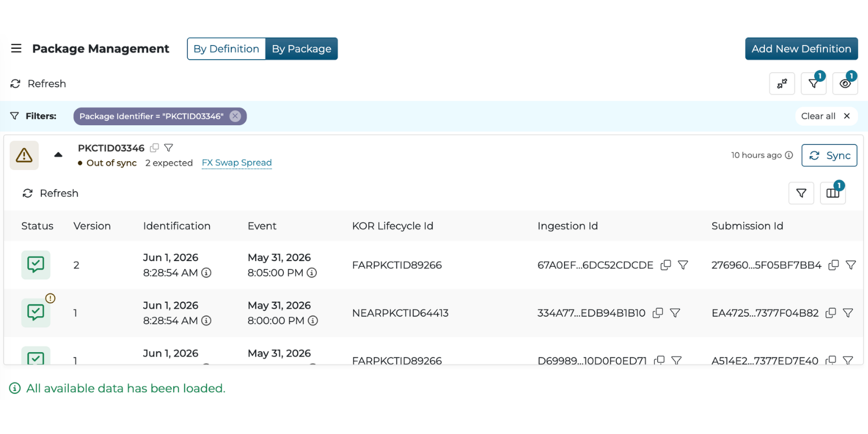Filter by ingestion id 334A77...EDB94B1B10
Image resolution: width=868 pixels, height=434 pixels.
tap(675, 312)
